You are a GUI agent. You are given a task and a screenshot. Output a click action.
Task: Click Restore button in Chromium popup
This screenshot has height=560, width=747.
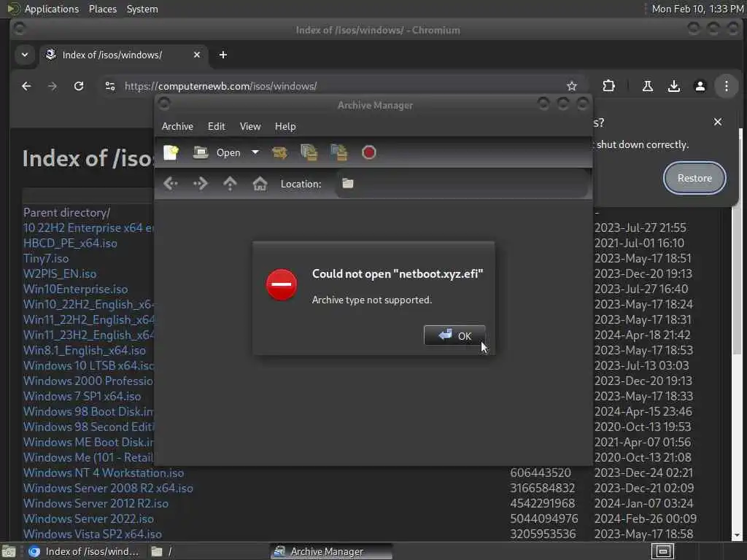pos(694,178)
